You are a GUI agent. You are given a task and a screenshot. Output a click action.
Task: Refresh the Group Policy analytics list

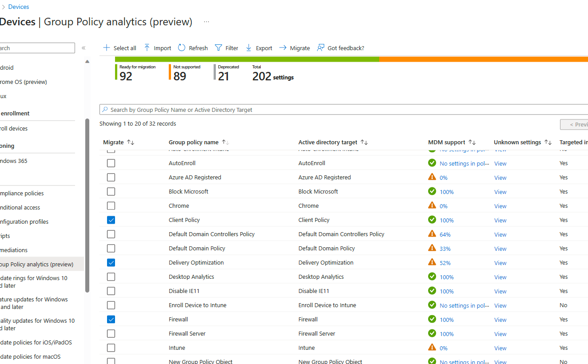coord(193,47)
